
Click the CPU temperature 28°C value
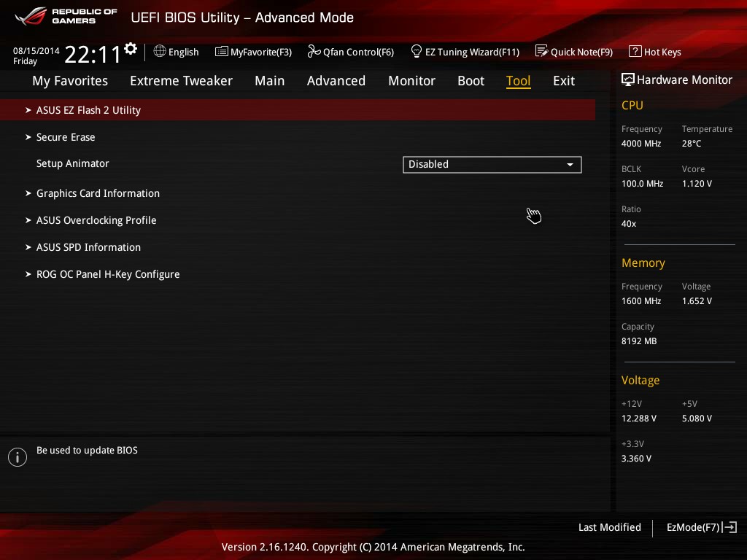tap(692, 144)
